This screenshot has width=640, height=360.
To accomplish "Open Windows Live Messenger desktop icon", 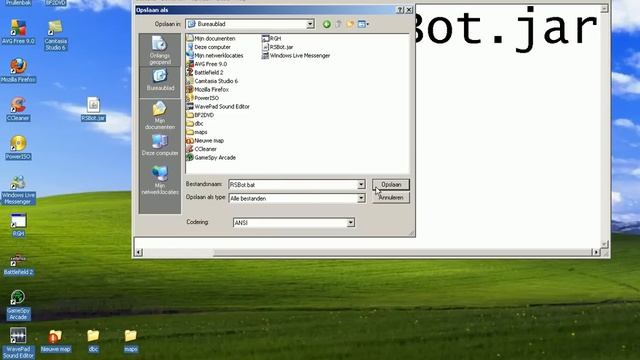I will (x=18, y=190).
